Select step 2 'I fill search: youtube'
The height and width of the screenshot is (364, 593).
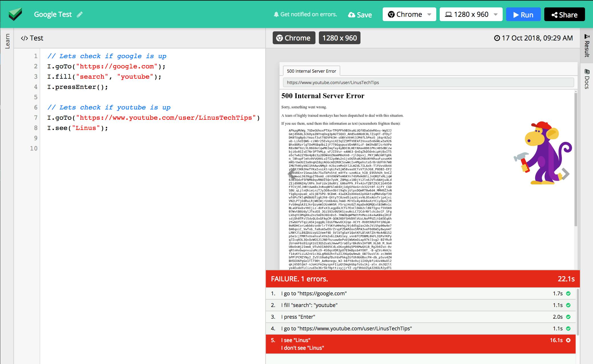click(x=421, y=305)
